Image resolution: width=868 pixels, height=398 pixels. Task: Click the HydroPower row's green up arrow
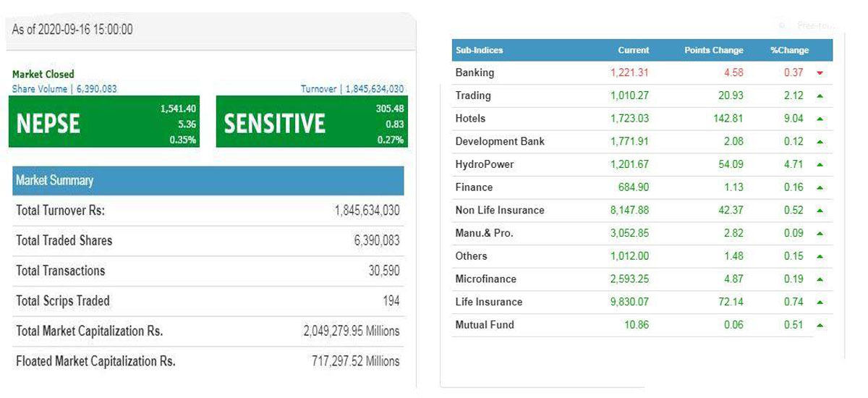tap(820, 164)
